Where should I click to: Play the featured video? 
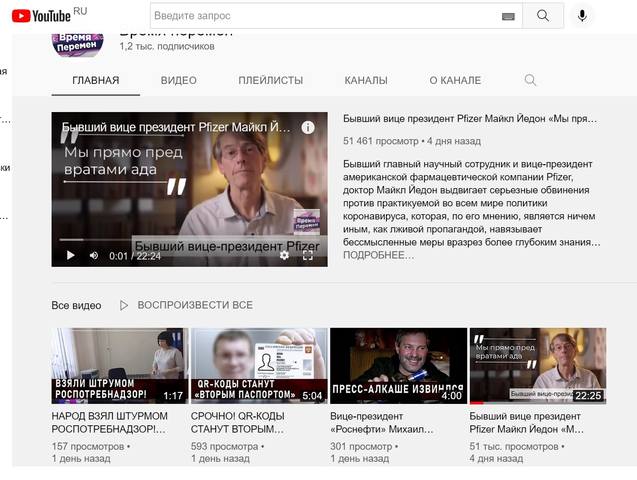coord(70,255)
